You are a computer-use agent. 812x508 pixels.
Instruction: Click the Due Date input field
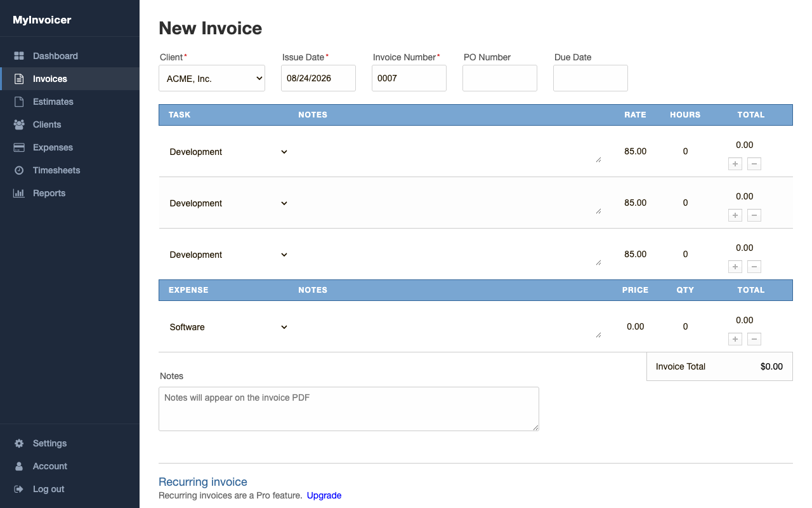[x=591, y=78]
